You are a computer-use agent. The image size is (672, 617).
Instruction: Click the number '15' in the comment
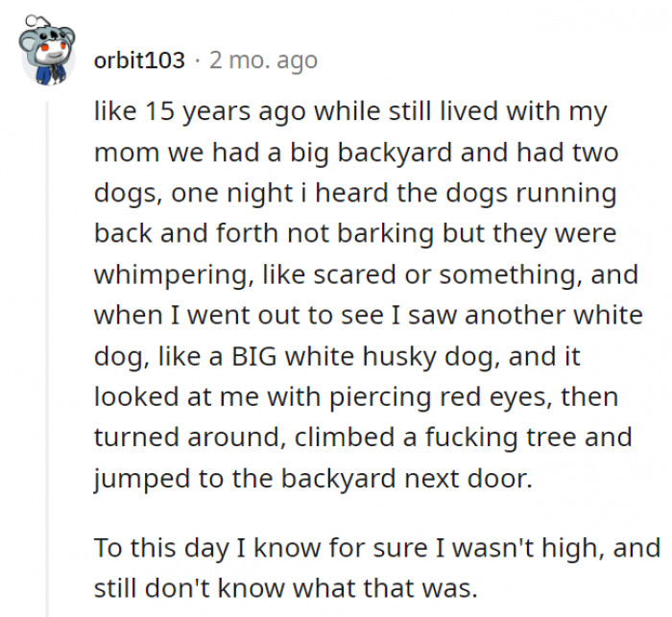(x=160, y=111)
